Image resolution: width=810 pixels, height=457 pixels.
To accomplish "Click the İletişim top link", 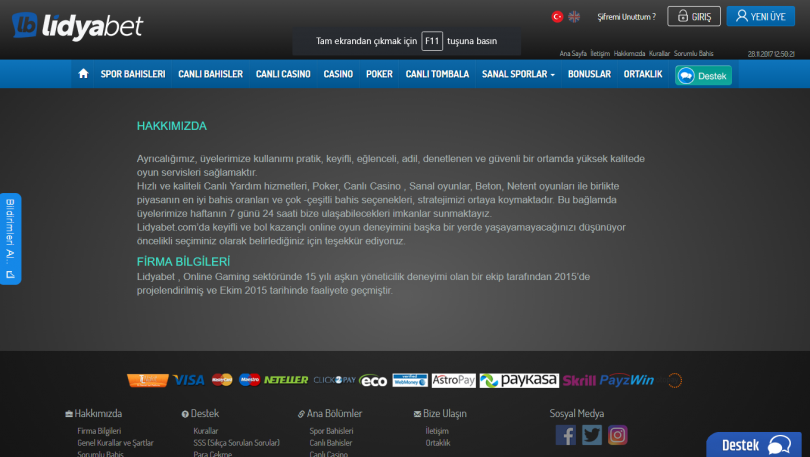I will coord(600,53).
